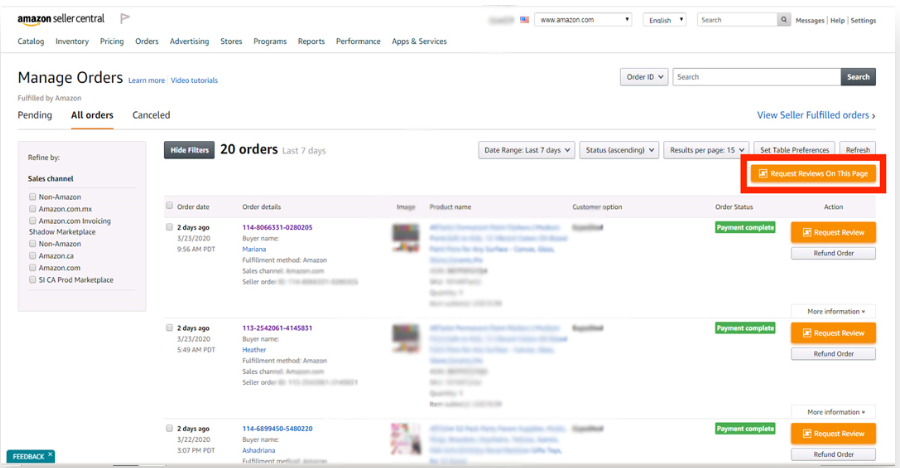This screenshot has height=468, width=900.
Task: Open the Status (ascending) sort dropdown
Action: 619,150
